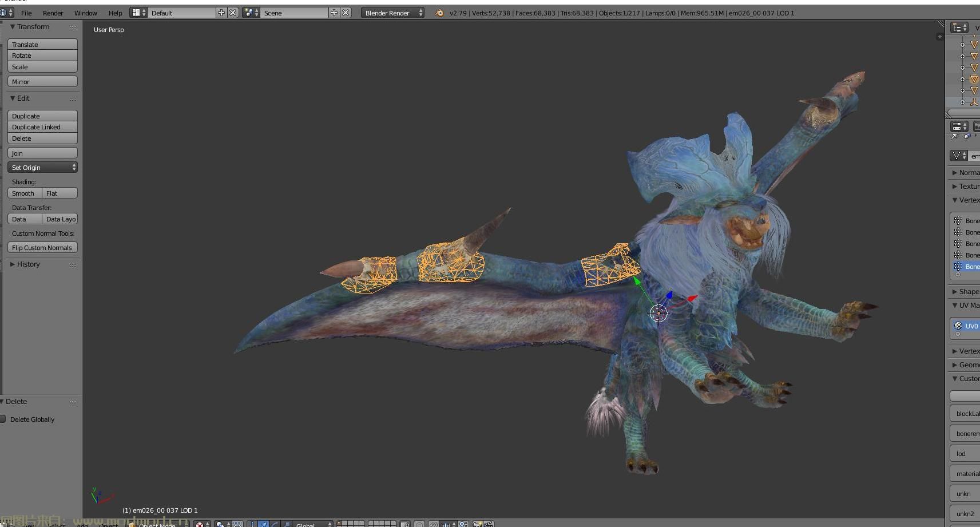
Task: Click the boneremap custom property field
Action: coord(965,433)
